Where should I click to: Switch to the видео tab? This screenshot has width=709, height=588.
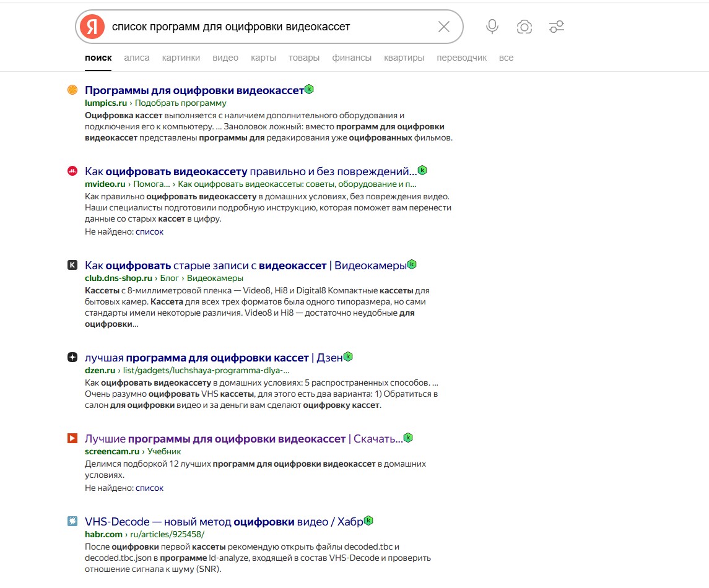pos(225,58)
